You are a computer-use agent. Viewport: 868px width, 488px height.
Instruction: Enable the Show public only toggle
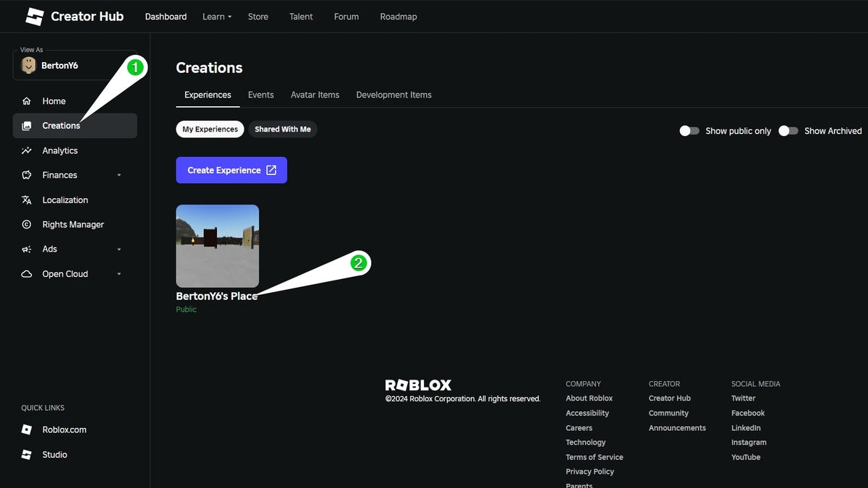tap(689, 131)
